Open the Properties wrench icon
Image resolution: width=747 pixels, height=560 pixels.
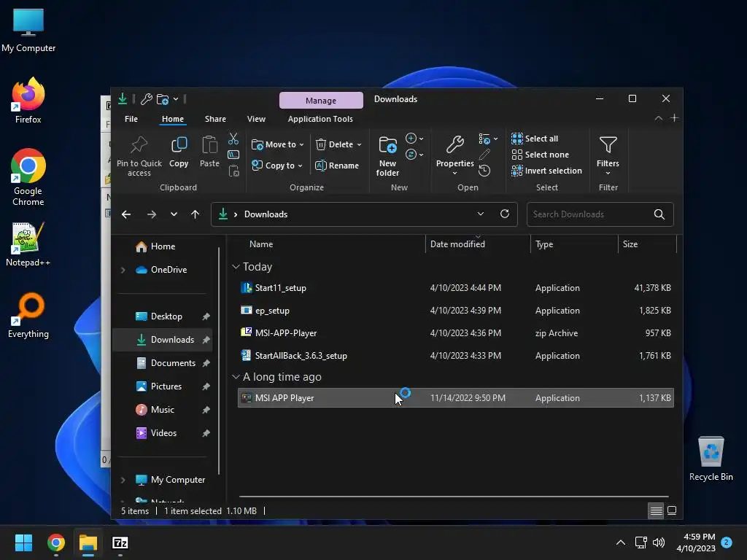pyautogui.click(x=455, y=145)
